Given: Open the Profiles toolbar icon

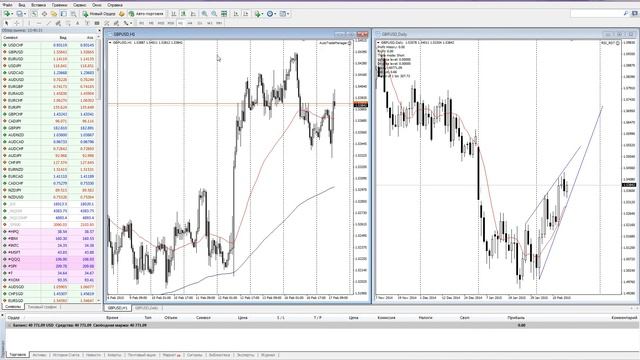Looking at the screenshot, I should [19, 13].
